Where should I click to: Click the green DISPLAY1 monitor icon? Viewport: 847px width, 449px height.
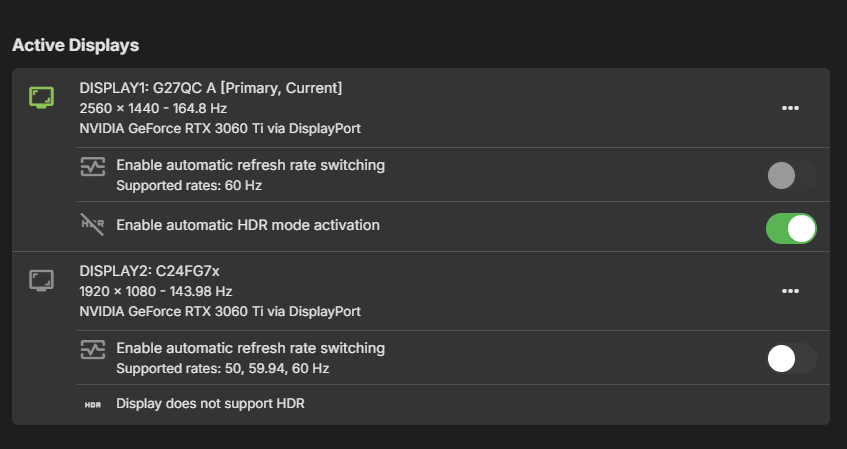pyautogui.click(x=41, y=97)
